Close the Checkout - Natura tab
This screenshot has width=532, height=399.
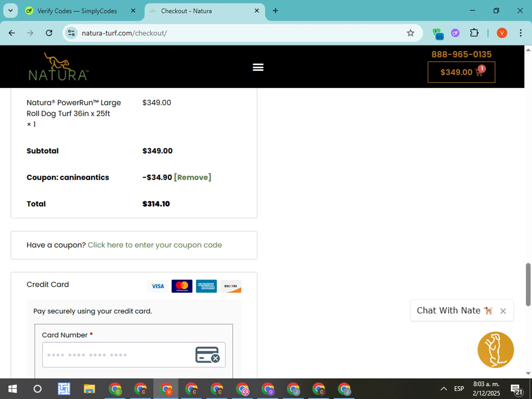point(257,11)
